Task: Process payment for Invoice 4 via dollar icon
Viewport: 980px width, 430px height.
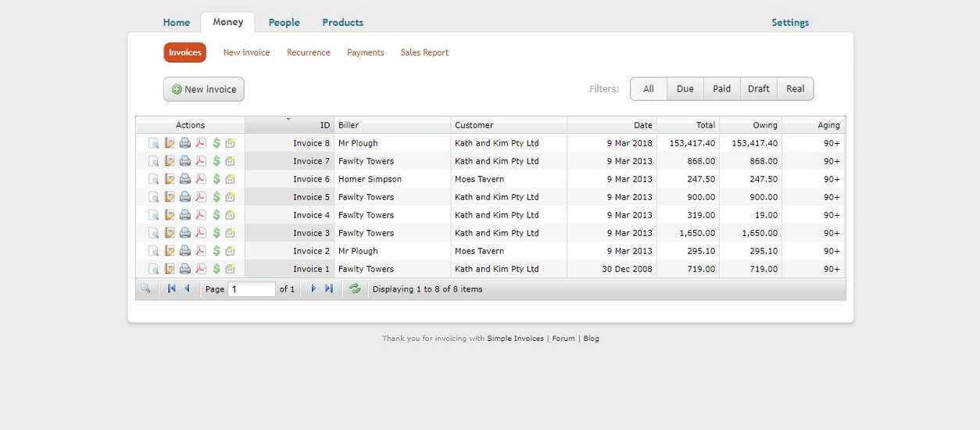Action: pyautogui.click(x=216, y=215)
